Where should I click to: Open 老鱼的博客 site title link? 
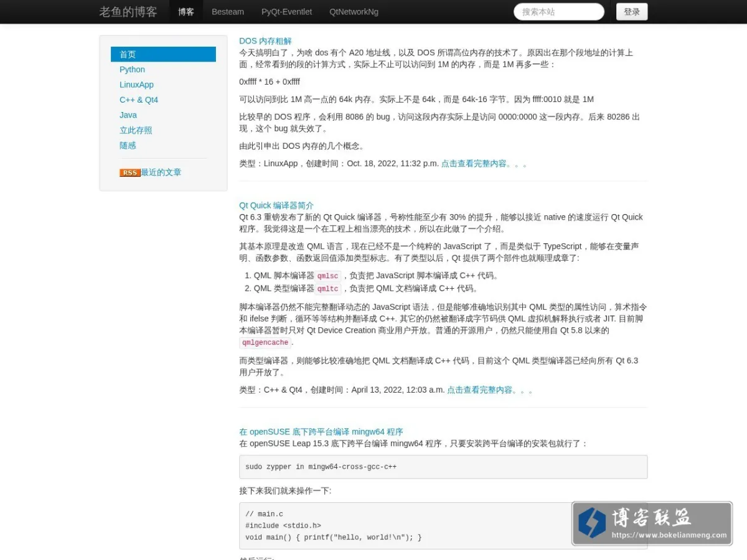[128, 12]
